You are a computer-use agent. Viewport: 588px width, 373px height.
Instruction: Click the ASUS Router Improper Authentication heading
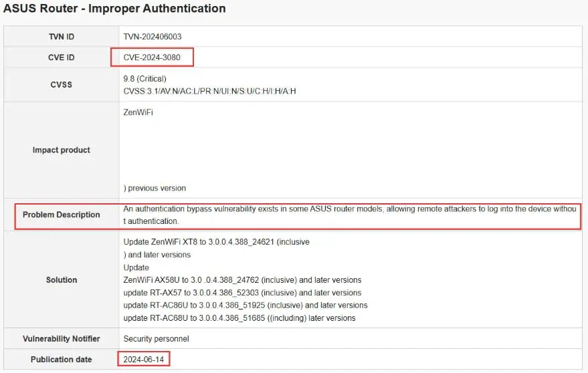(114, 9)
